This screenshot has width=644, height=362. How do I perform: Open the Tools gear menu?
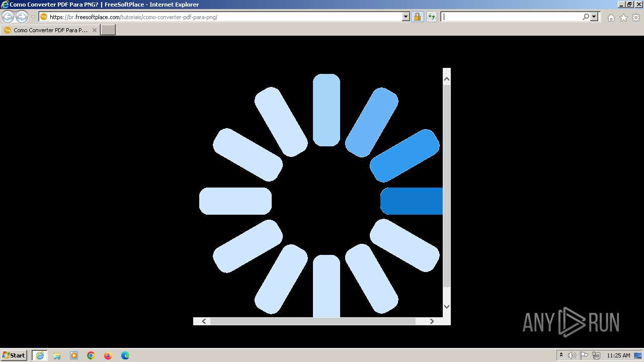click(636, 18)
